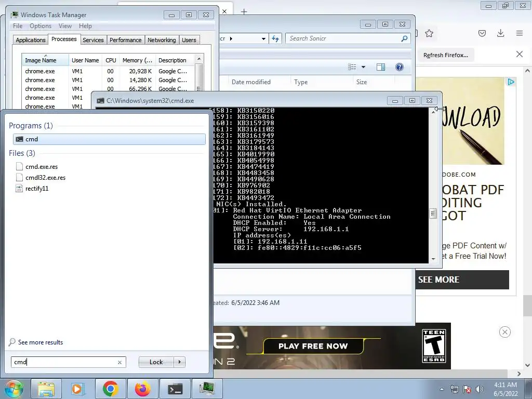Switch to the Applications tab

(x=31, y=40)
